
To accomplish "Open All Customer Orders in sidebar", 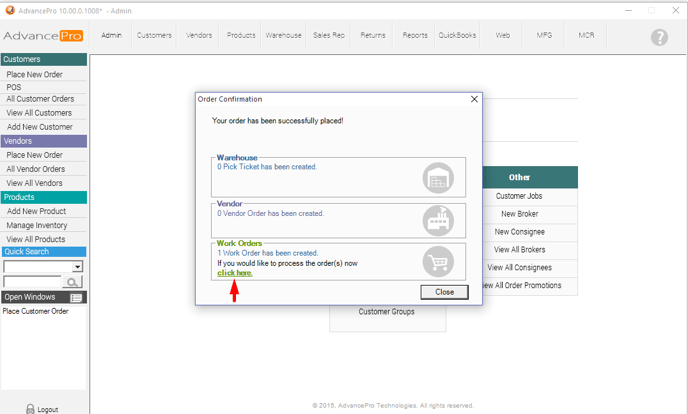I will pos(40,99).
